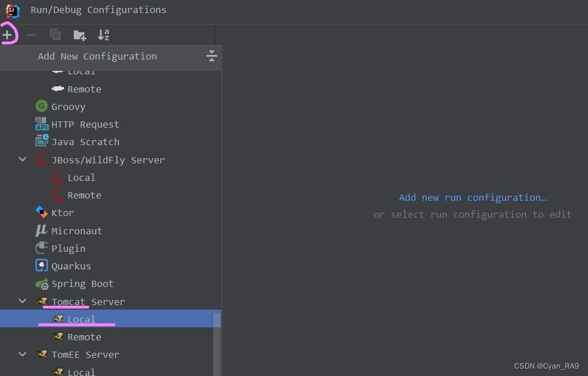This screenshot has width=588, height=376.
Task: Click the Add New Configuration popup header
Action: [111, 58]
